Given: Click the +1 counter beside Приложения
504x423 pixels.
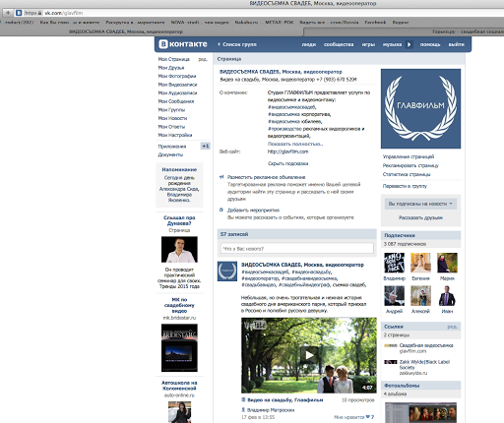Looking at the screenshot, I should 206,146.
